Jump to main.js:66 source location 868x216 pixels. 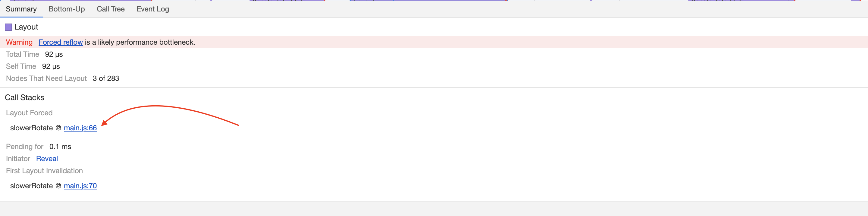pos(80,128)
